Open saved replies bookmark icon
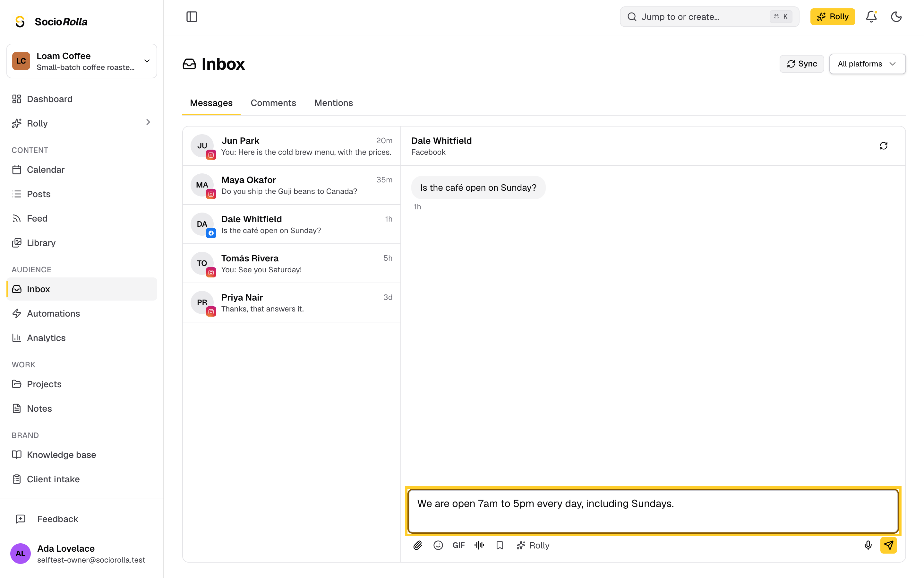The height and width of the screenshot is (578, 924). (500, 546)
